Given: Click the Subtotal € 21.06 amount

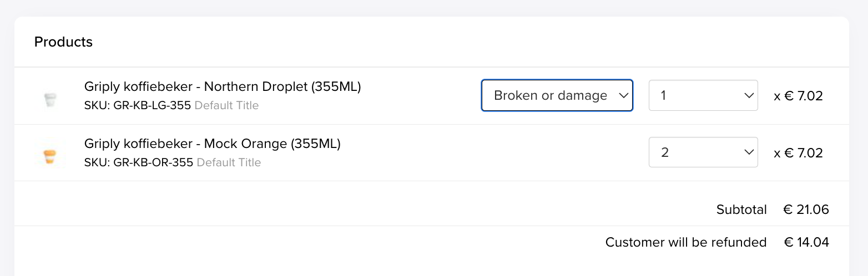Looking at the screenshot, I should click(x=806, y=209).
